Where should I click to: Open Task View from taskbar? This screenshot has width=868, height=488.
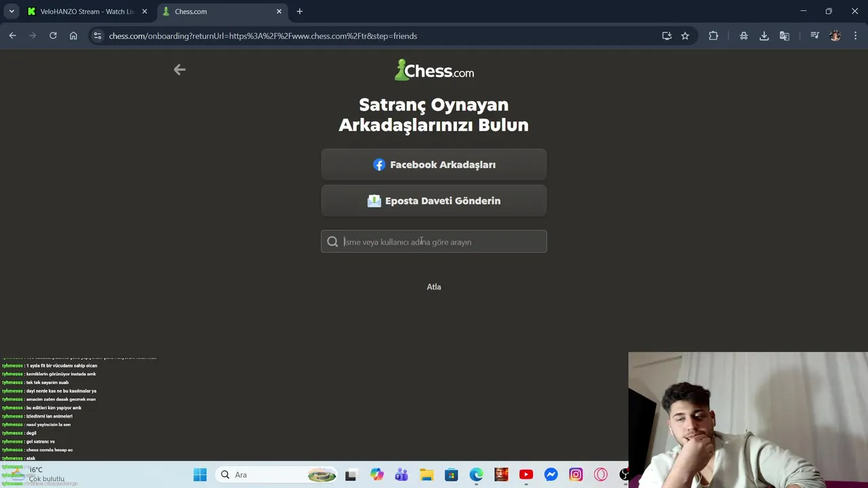coord(351,475)
